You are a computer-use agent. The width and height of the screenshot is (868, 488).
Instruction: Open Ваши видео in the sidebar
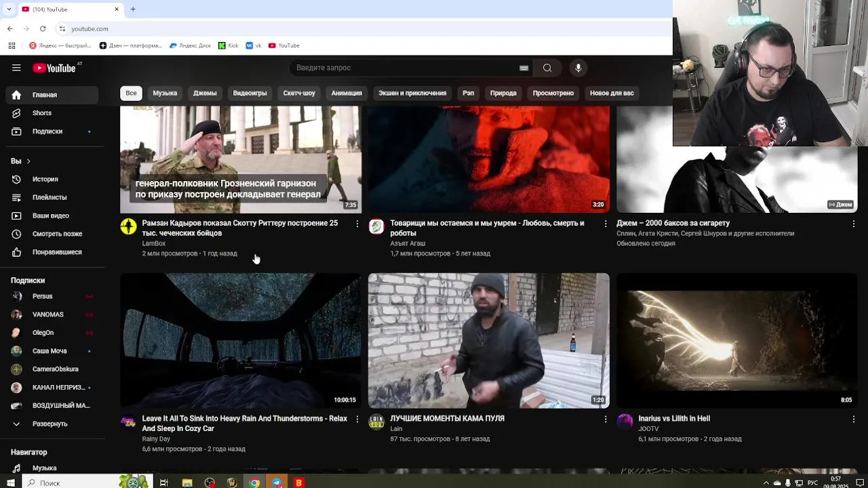point(52,216)
